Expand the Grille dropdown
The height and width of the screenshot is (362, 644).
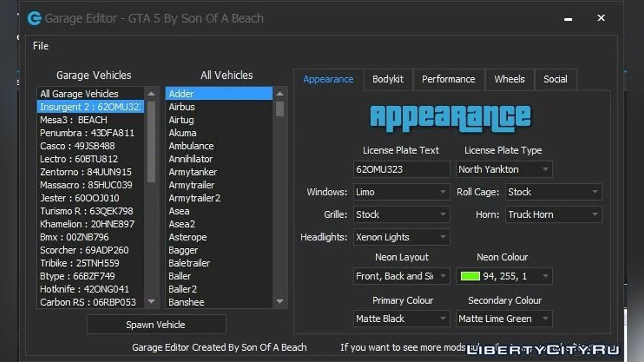tap(401, 215)
